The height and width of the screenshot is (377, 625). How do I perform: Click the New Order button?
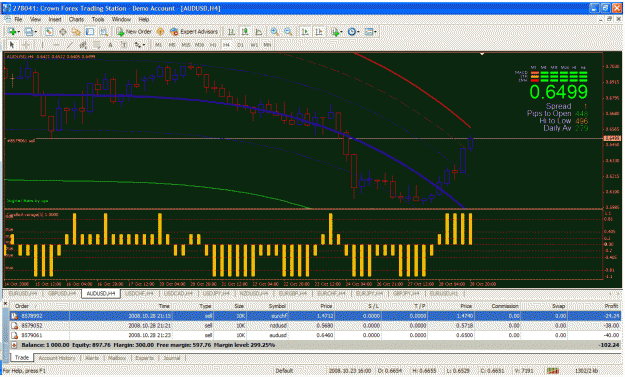[x=134, y=32]
